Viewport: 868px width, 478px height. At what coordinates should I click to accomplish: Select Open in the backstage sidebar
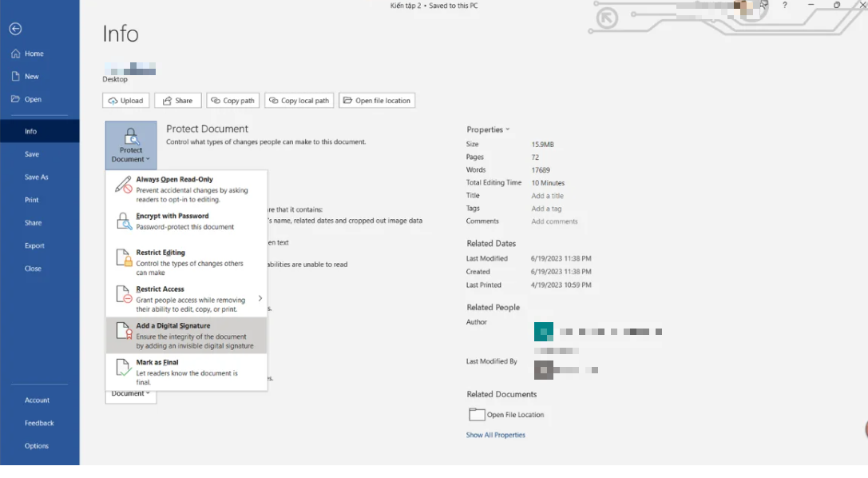(39, 99)
